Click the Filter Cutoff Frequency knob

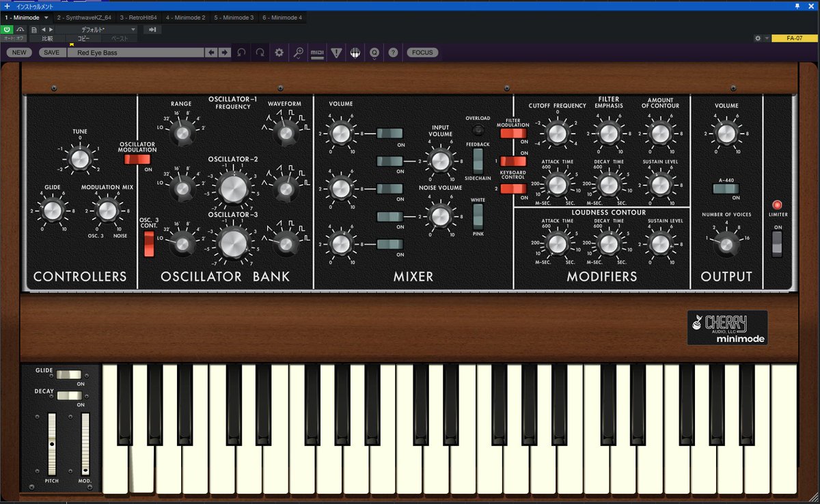pyautogui.click(x=557, y=133)
